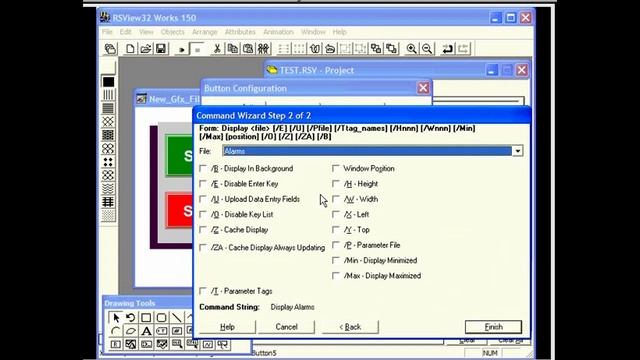
Task: Click the green button in New_Gfx_File canvas
Action: tap(179, 156)
